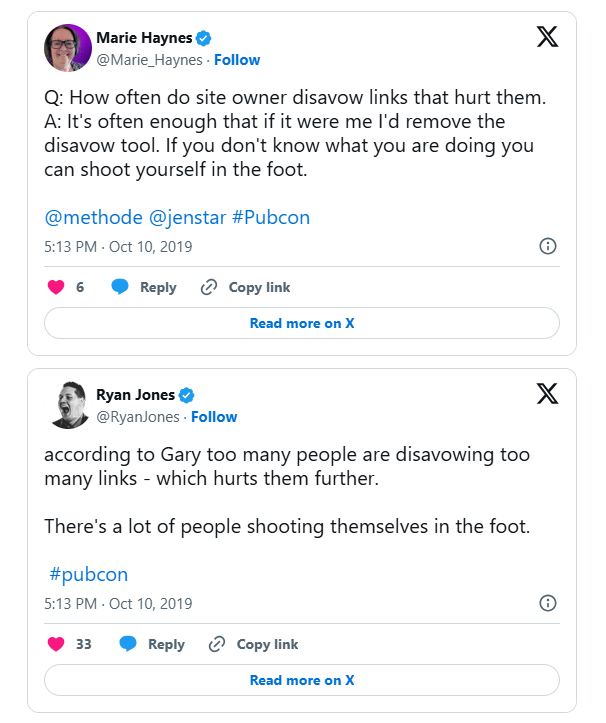This screenshot has width=606, height=723.
Task: Open info icon on Marie Haynes' tweet
Action: coord(547,246)
